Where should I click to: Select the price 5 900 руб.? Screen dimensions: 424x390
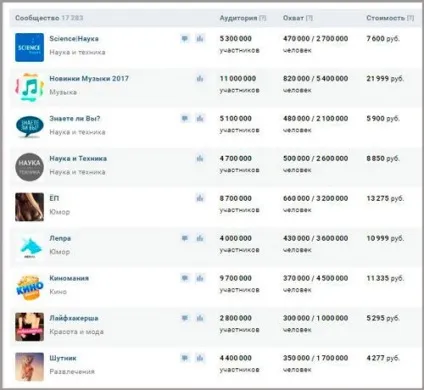383,118
